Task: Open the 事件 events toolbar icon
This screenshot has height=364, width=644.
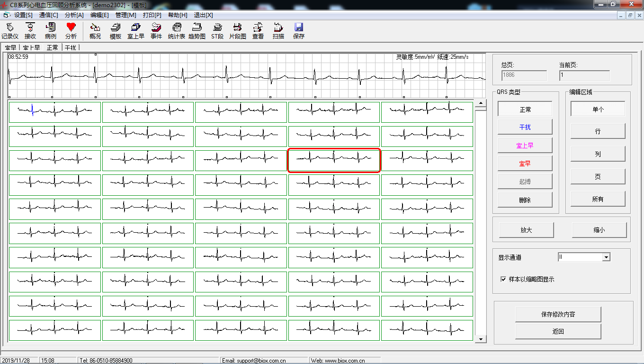Action: (156, 30)
